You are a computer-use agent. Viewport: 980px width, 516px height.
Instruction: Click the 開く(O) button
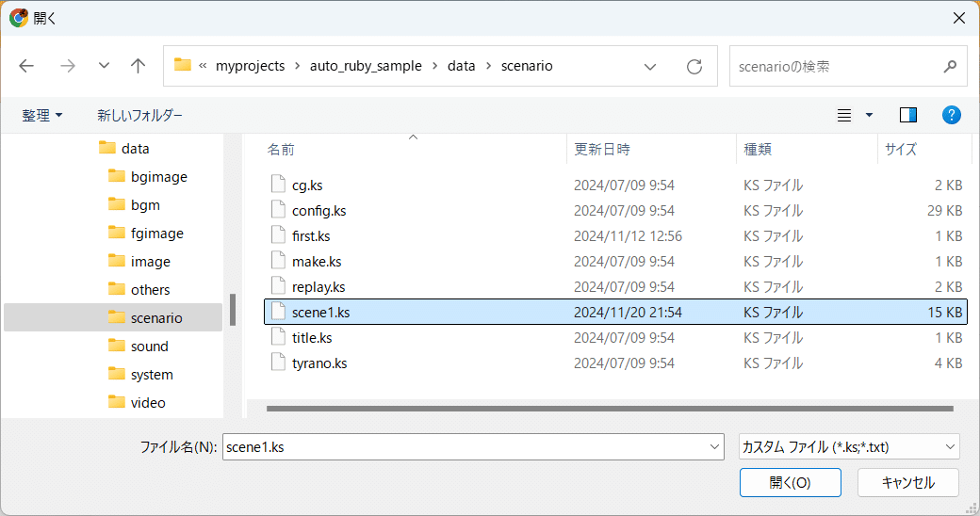pos(790,482)
